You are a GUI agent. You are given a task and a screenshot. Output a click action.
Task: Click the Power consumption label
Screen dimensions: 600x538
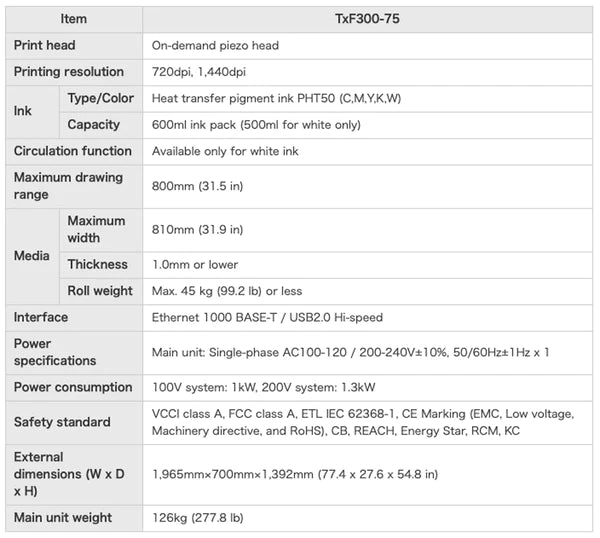[73, 387]
